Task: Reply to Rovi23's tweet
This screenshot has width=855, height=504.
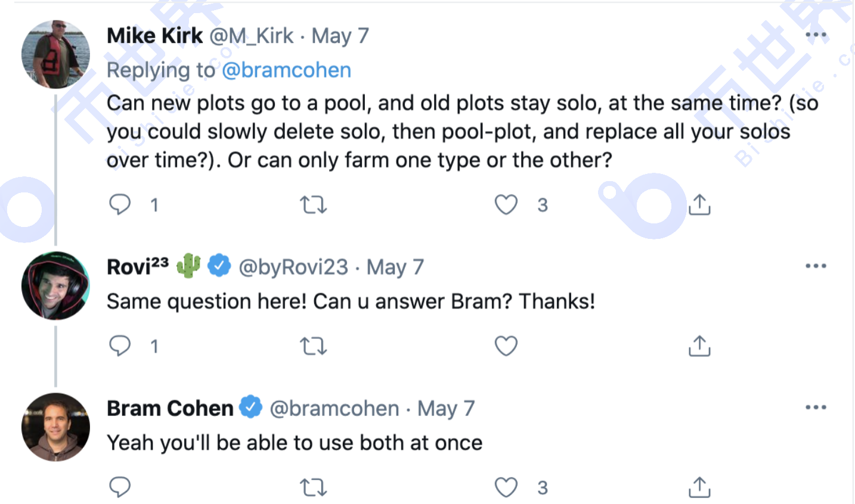Action: pyautogui.click(x=120, y=346)
